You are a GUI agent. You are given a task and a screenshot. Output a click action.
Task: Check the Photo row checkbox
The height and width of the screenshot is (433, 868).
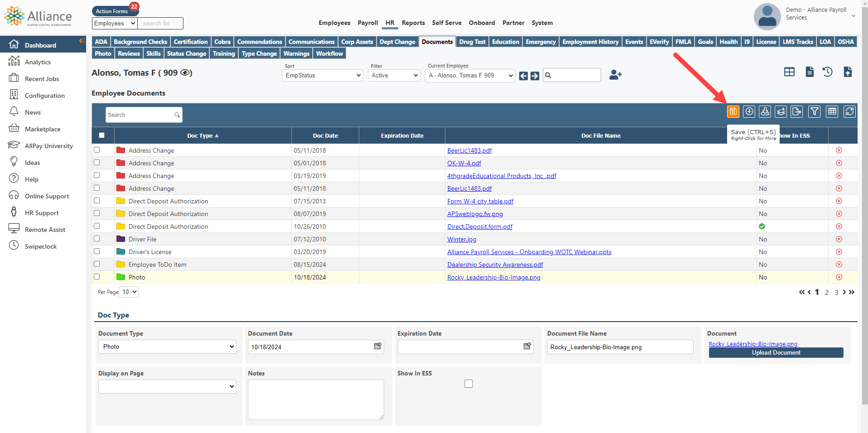[x=96, y=277]
